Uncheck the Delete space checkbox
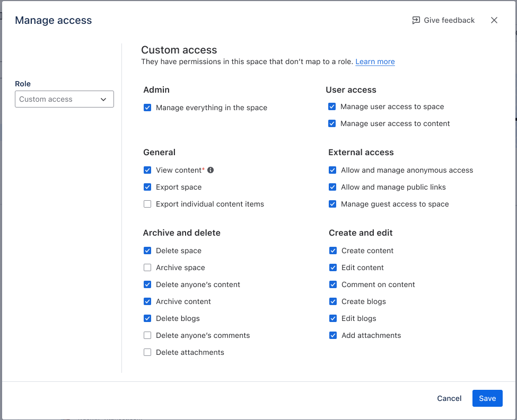This screenshot has width=517, height=420. pyautogui.click(x=147, y=251)
